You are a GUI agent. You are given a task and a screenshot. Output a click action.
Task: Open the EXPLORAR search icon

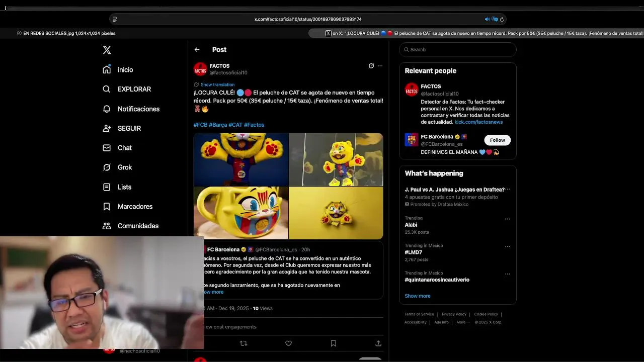click(107, 89)
